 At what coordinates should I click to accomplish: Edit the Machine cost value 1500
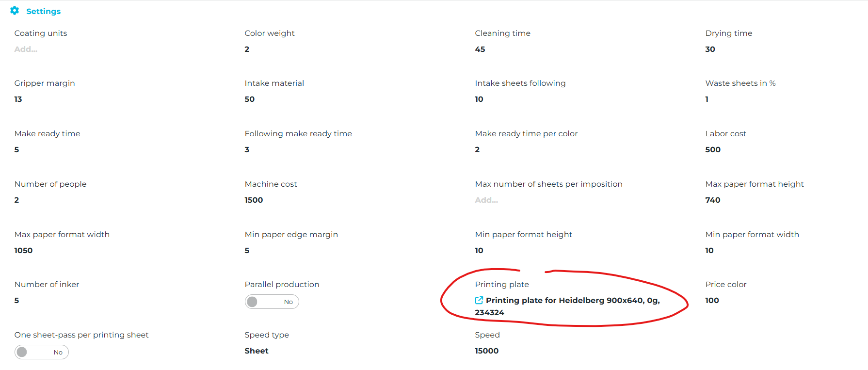coord(254,200)
